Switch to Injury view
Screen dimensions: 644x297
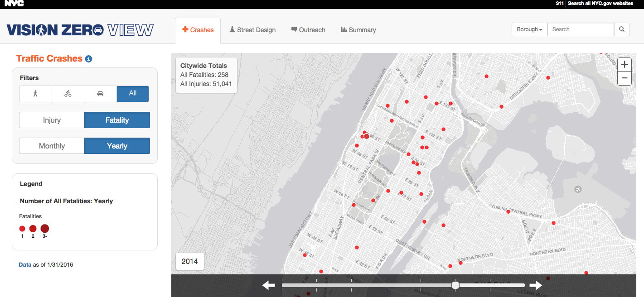click(x=52, y=120)
